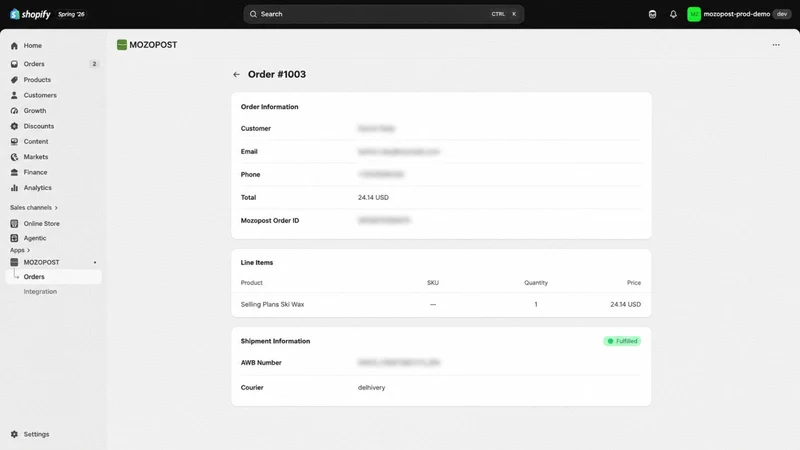The image size is (800, 450).
Task: Open Settings link
Action: pos(36,434)
